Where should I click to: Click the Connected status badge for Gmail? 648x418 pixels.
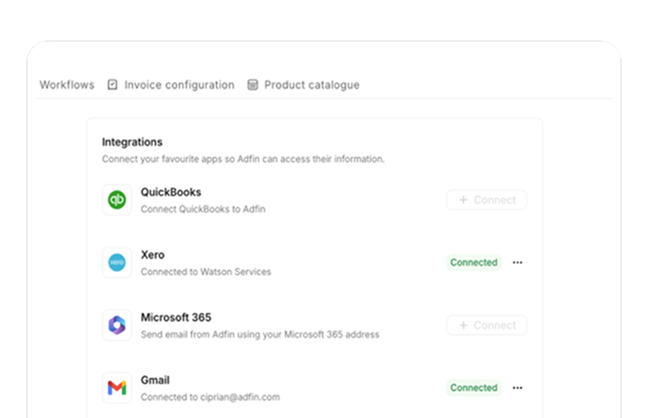pyautogui.click(x=473, y=388)
